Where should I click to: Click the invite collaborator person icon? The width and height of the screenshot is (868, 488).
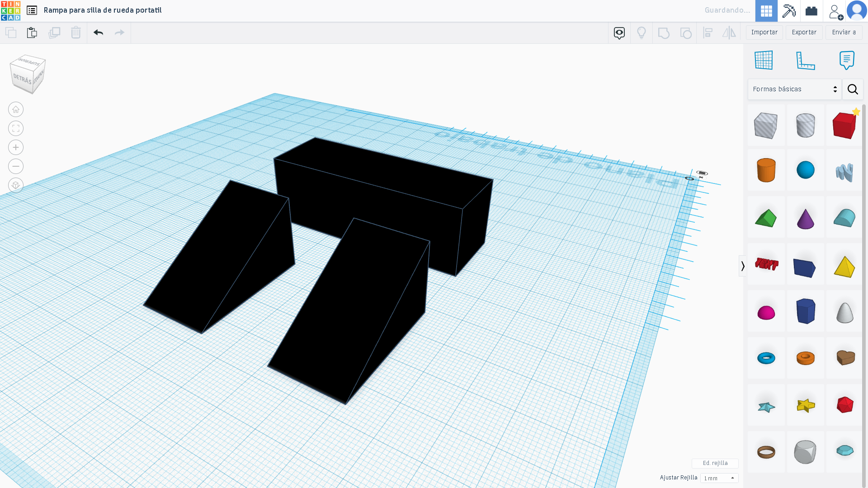point(835,11)
